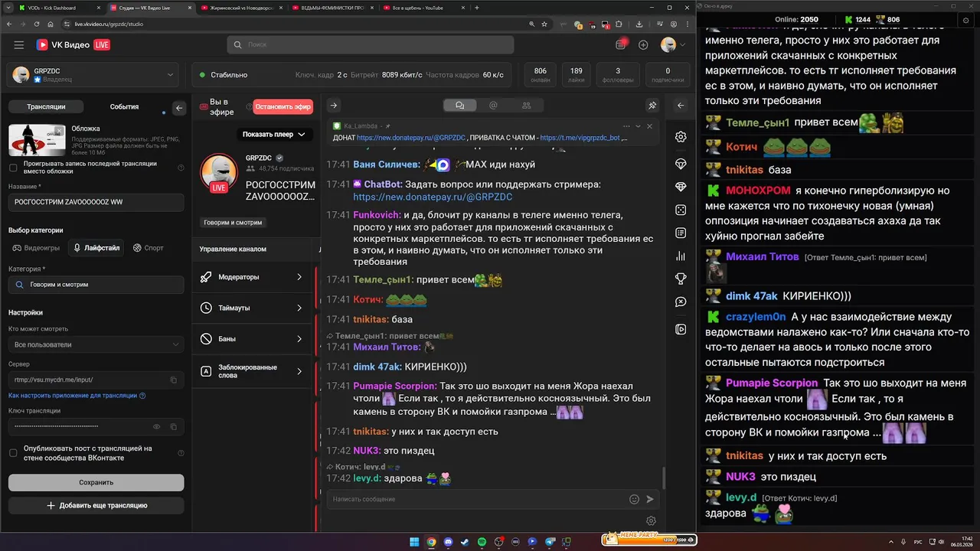The image size is (980, 551).
Task: Click 'Написать сообщение' chat input
Action: (475, 499)
